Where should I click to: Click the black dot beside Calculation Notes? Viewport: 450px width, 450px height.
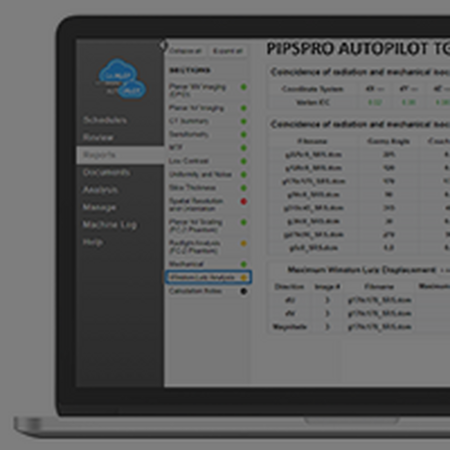[244, 291]
